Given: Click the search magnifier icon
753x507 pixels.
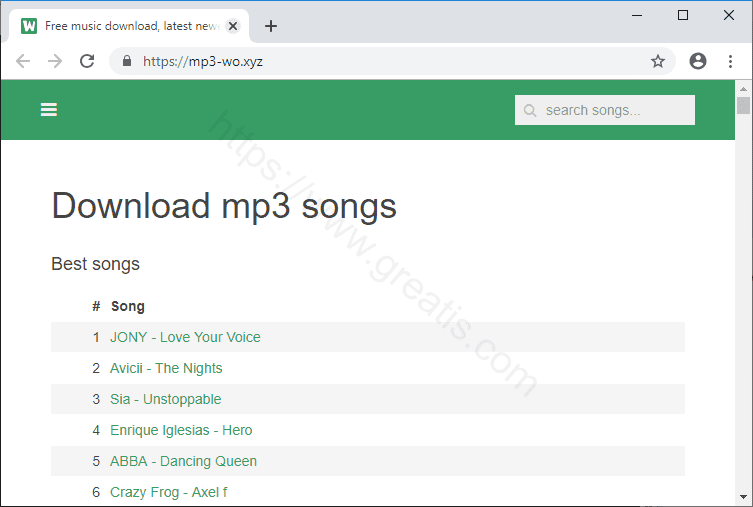Looking at the screenshot, I should click(x=530, y=110).
